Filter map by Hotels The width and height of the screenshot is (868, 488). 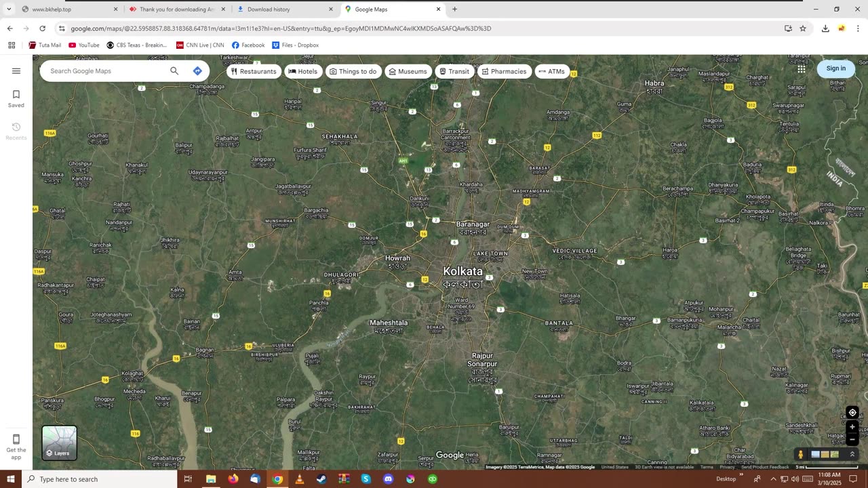pyautogui.click(x=303, y=71)
